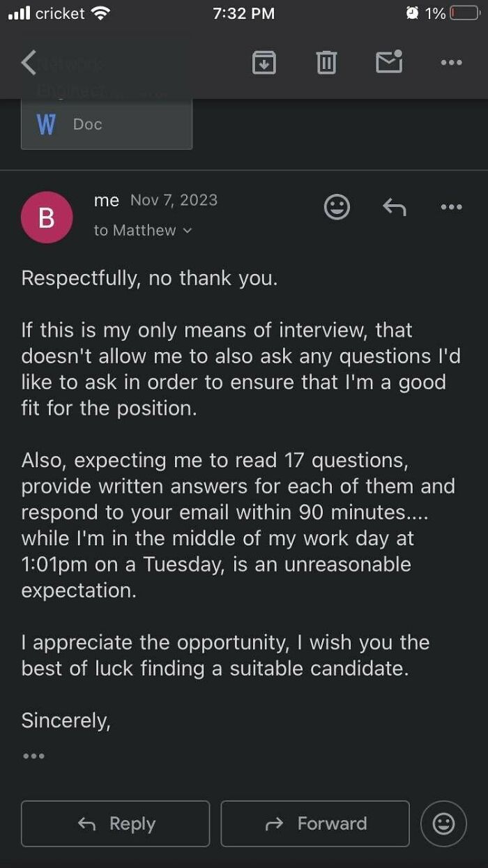Screen dimensions: 488x868
Task: Tap the sender avatar with letter B
Action: coord(47,217)
